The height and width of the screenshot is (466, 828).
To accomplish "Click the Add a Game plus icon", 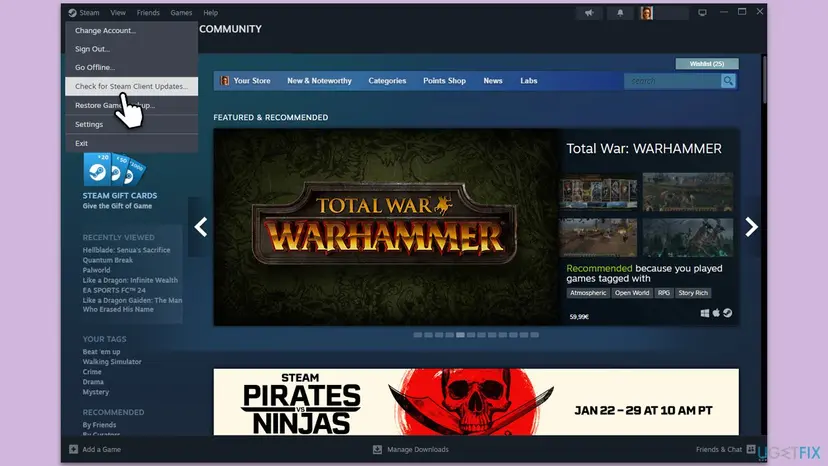I will click(73, 449).
